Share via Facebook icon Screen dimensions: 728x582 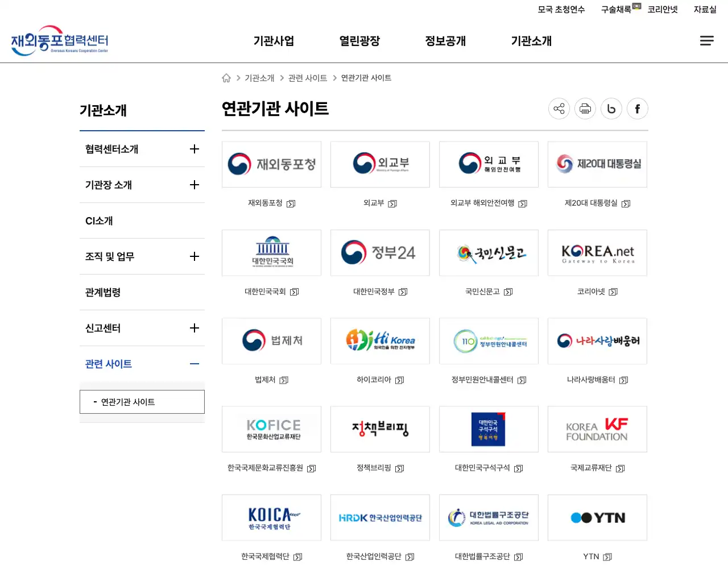pos(638,109)
